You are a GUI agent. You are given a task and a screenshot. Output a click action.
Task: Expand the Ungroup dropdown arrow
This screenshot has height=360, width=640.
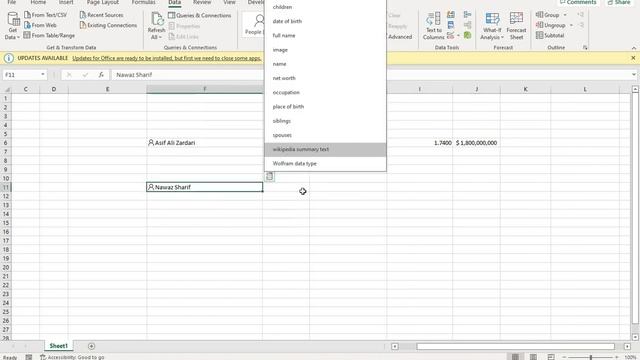click(571, 25)
